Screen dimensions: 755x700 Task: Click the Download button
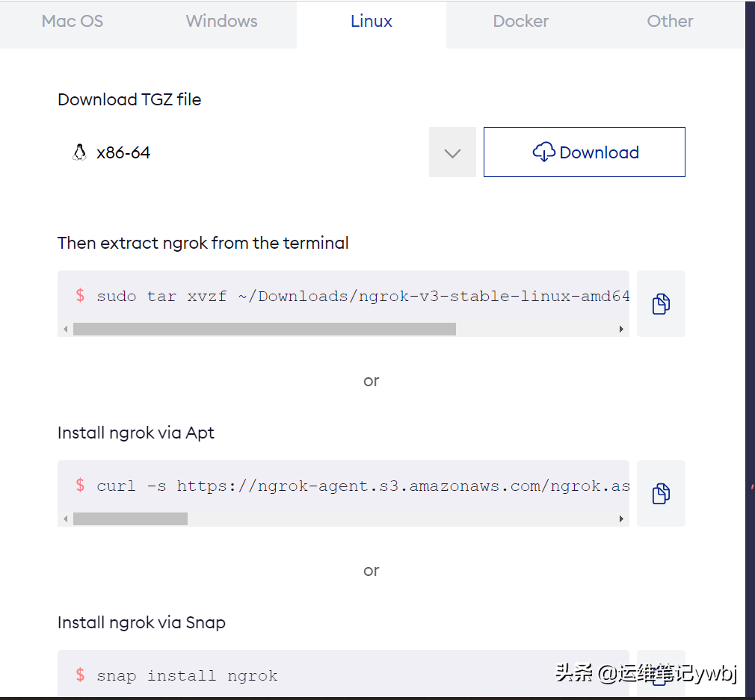point(585,152)
